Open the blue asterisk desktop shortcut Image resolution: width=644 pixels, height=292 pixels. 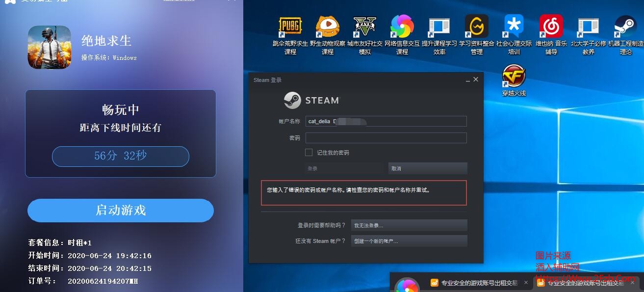(x=514, y=27)
